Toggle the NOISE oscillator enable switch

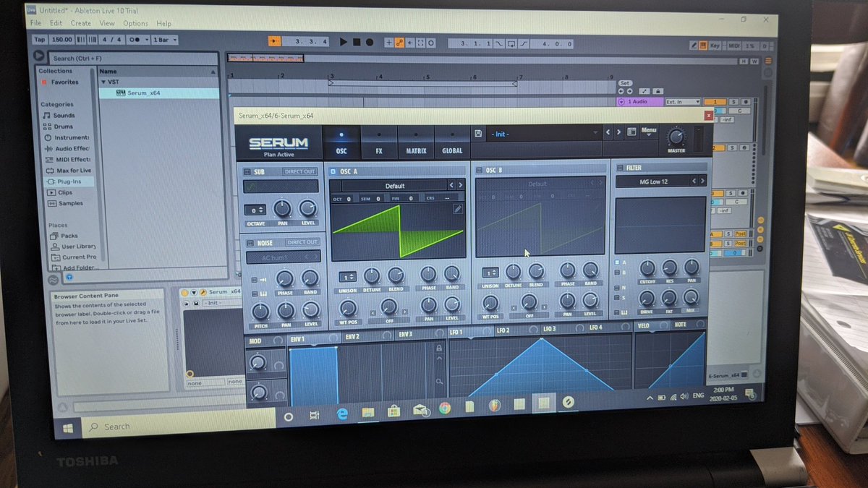click(250, 244)
